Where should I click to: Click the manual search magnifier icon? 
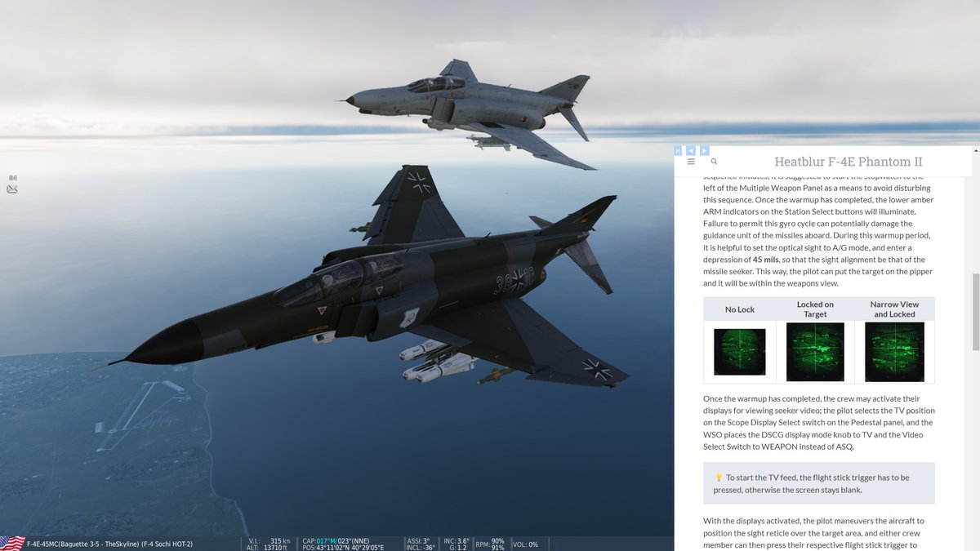[x=714, y=162]
